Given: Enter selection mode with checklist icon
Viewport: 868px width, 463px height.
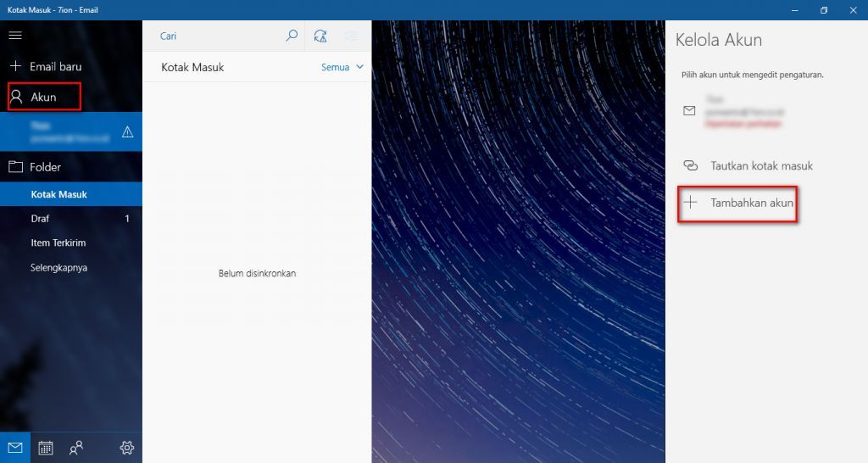Looking at the screenshot, I should point(350,36).
